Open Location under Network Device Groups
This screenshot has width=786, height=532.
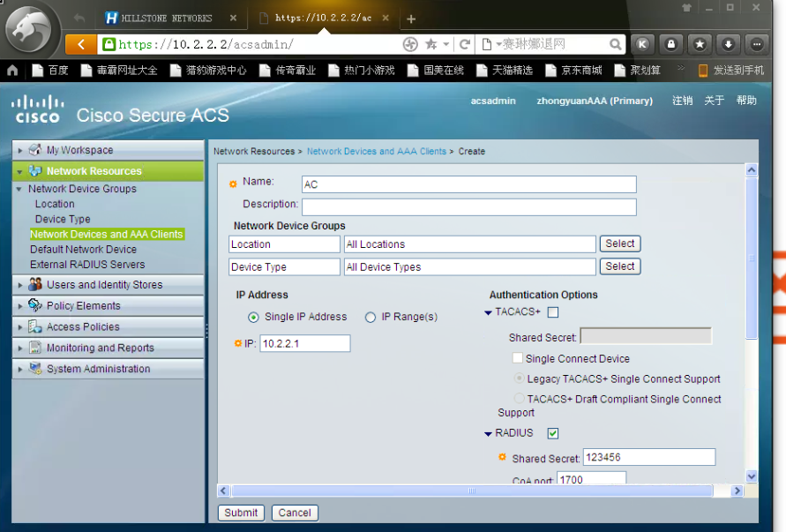coord(55,204)
